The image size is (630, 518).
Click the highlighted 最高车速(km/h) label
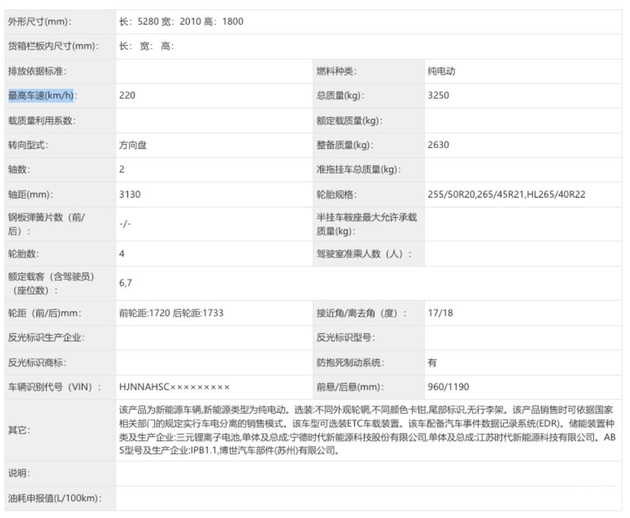41,96
